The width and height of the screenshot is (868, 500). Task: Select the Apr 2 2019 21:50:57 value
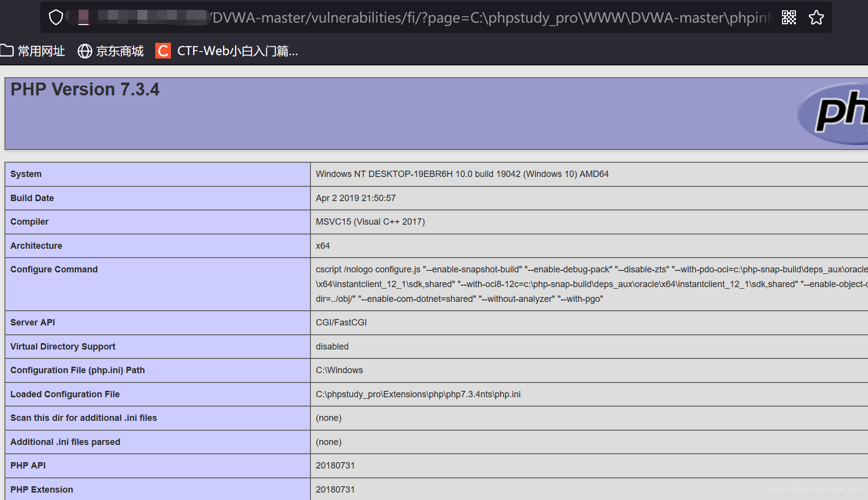click(x=356, y=198)
